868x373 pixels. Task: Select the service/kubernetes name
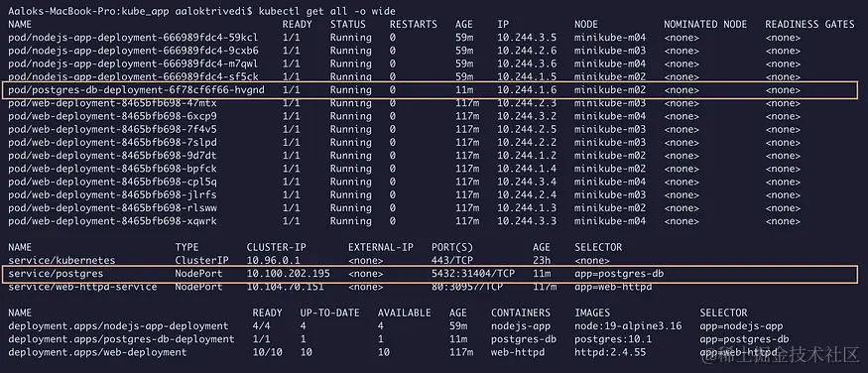click(x=62, y=261)
